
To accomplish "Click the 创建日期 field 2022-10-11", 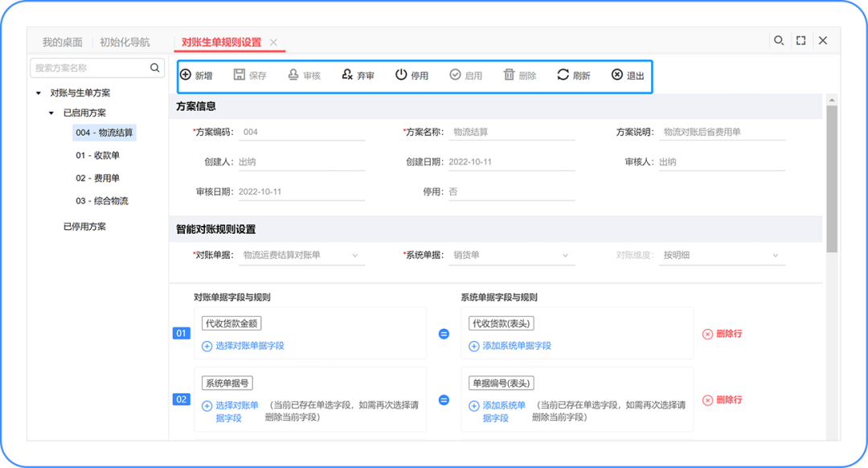I will pyautogui.click(x=511, y=162).
